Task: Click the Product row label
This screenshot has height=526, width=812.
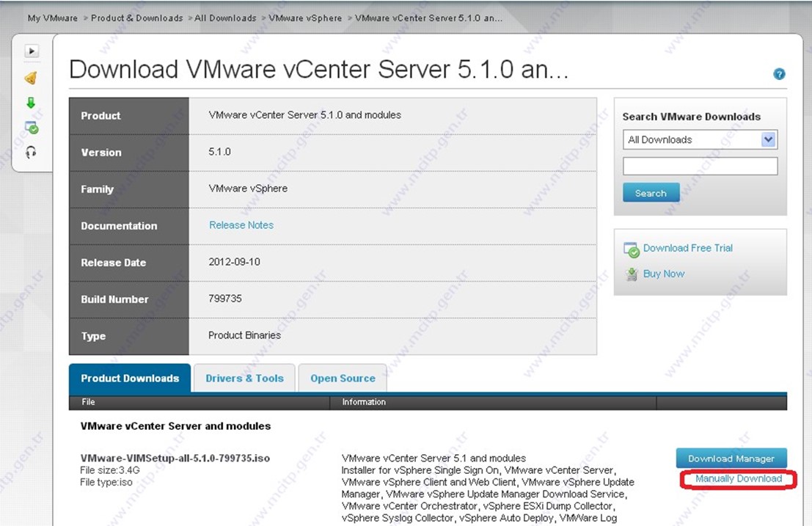Action: tap(100, 116)
